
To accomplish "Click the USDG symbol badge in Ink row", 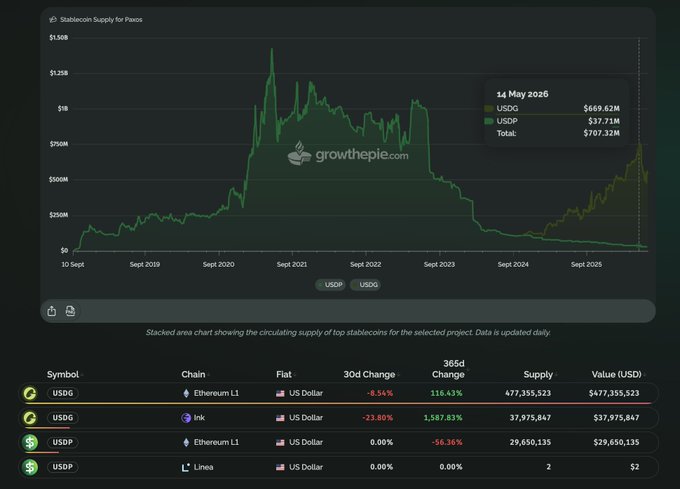I will (63, 418).
